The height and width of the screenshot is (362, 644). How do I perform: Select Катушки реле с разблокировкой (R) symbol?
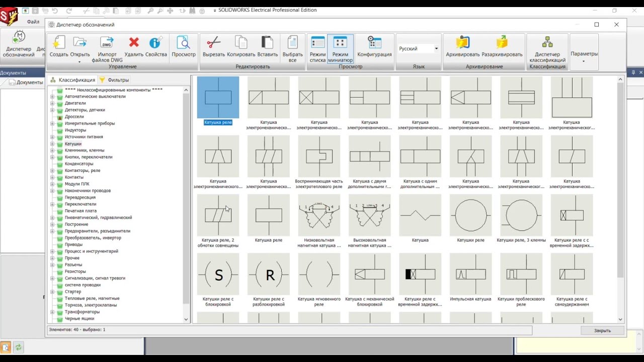tap(269, 280)
